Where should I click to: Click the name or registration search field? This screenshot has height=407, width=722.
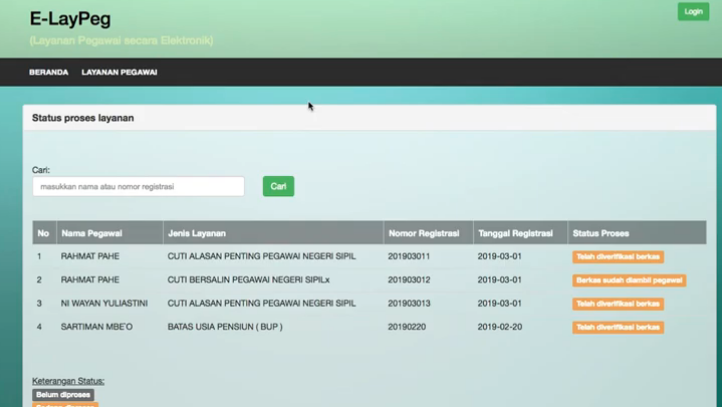[138, 186]
